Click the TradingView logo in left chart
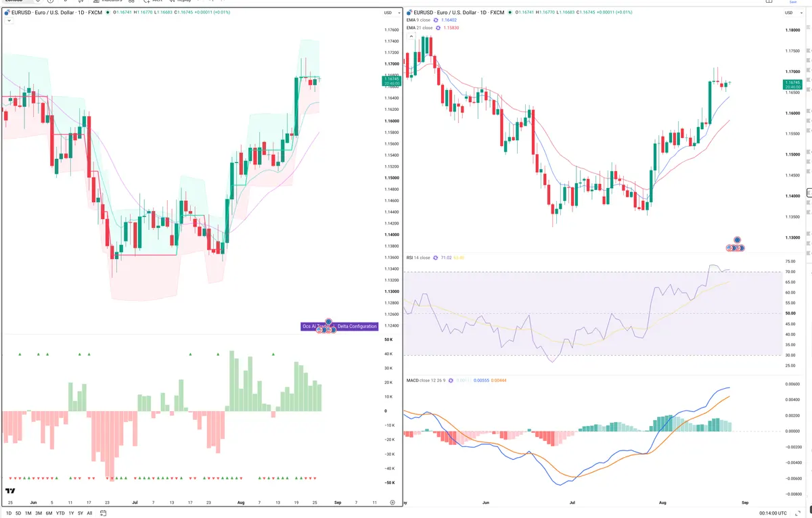The height and width of the screenshot is (518, 812). click(10, 491)
